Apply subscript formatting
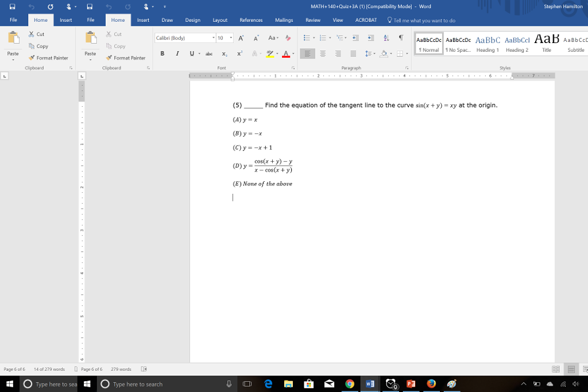588x392 pixels. coord(225,54)
